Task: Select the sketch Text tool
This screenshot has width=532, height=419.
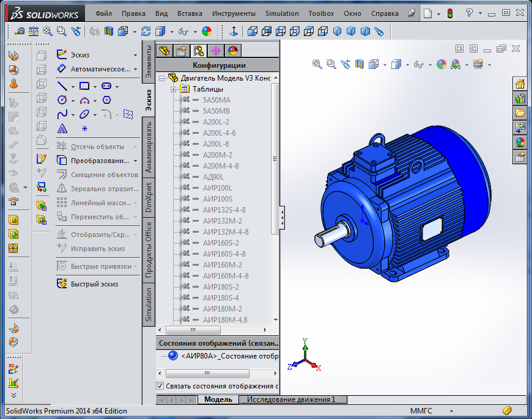Action: click(62, 129)
